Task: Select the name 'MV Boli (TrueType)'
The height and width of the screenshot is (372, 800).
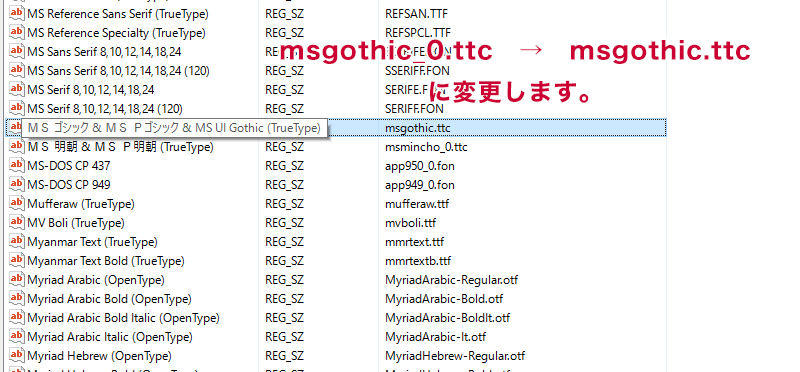Action: coord(76,224)
